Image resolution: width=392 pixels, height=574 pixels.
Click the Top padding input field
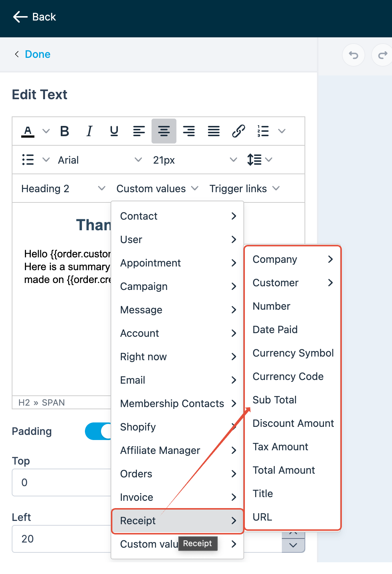click(x=61, y=482)
